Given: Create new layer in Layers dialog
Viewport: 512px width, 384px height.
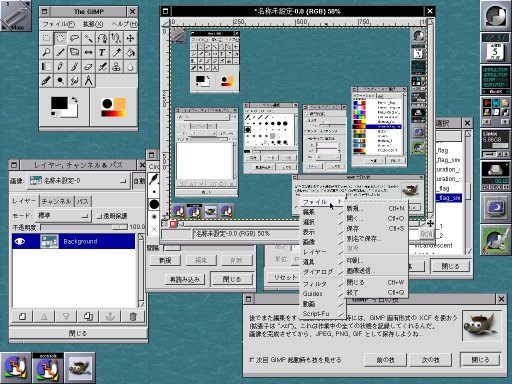Looking at the screenshot, I should 22,316.
